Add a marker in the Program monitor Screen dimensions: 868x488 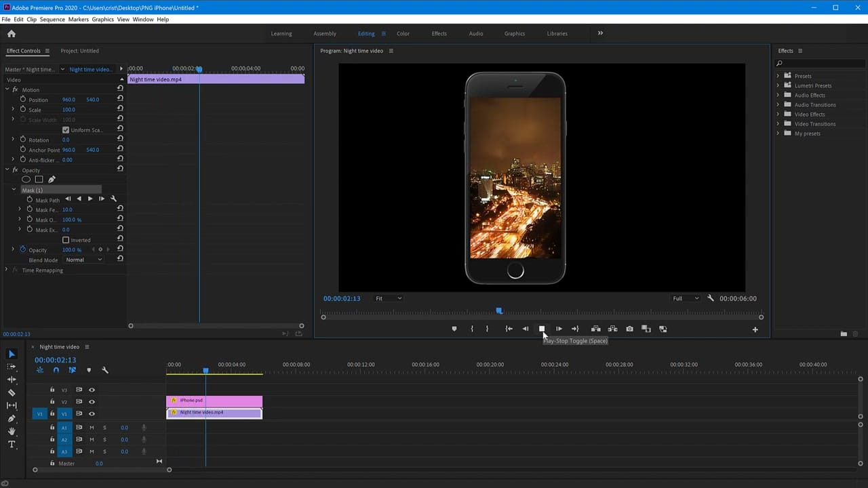454,329
